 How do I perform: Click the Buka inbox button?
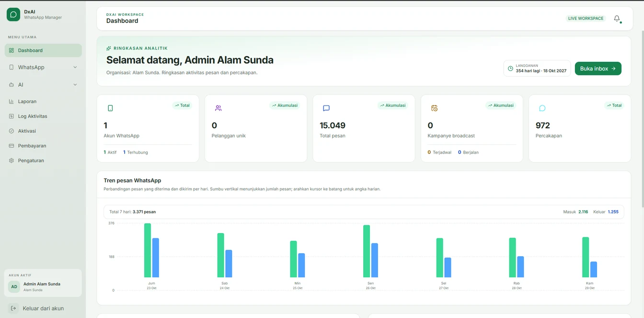click(598, 69)
